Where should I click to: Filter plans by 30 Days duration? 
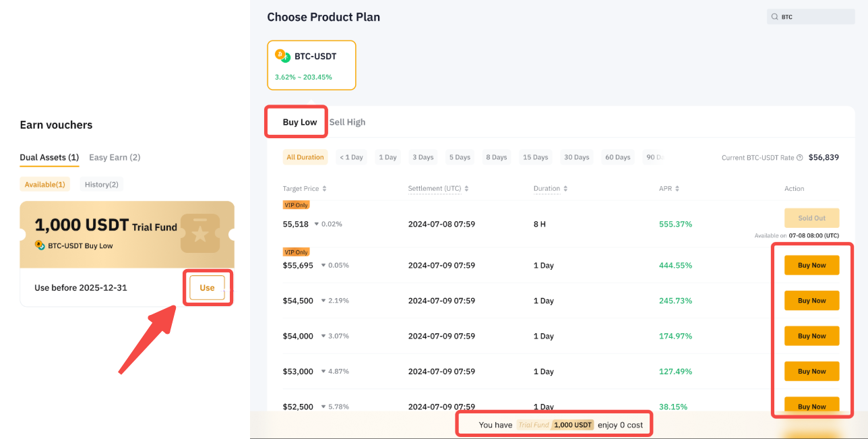[x=577, y=157]
